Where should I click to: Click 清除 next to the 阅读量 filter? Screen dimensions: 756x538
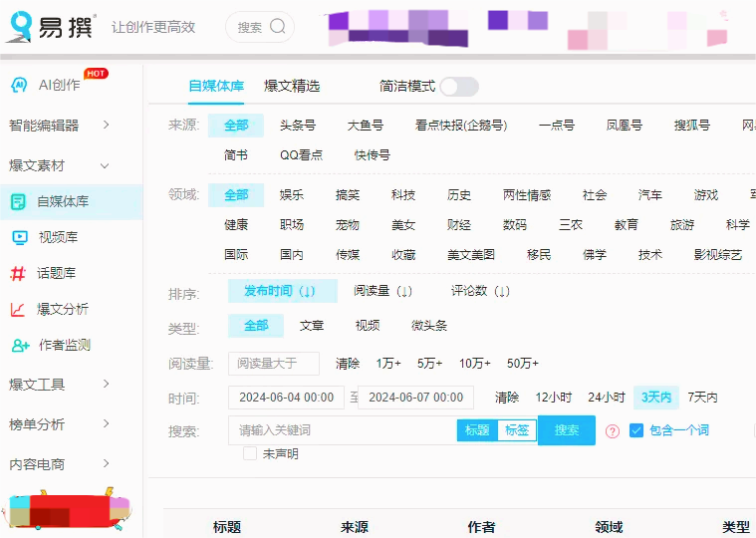[348, 364]
